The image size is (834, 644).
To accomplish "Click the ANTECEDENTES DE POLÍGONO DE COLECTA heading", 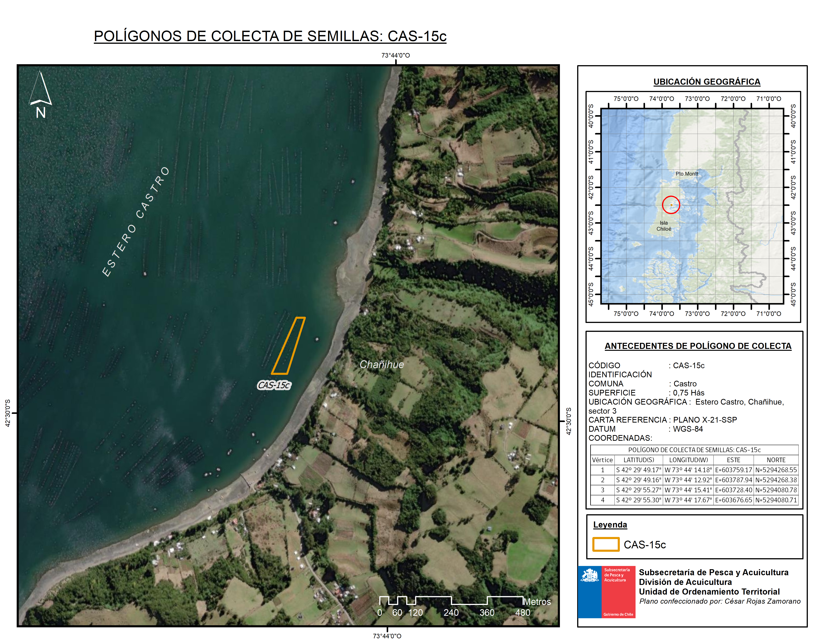I will [698, 346].
